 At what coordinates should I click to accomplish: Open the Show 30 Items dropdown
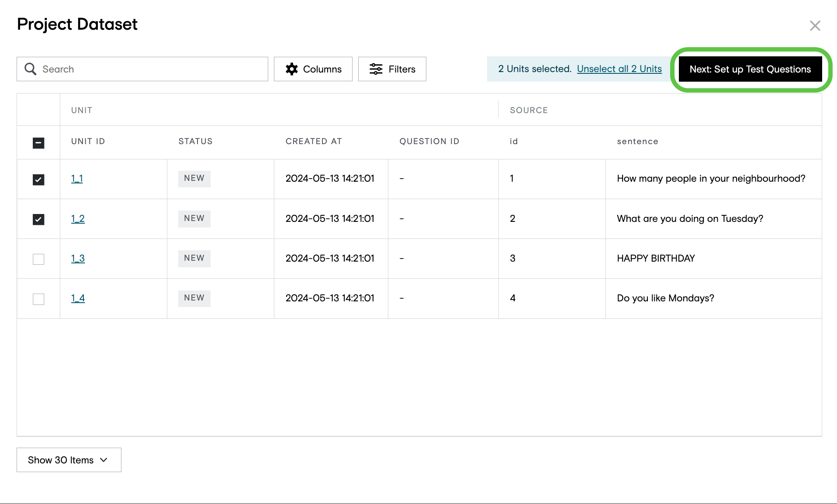[69, 460]
